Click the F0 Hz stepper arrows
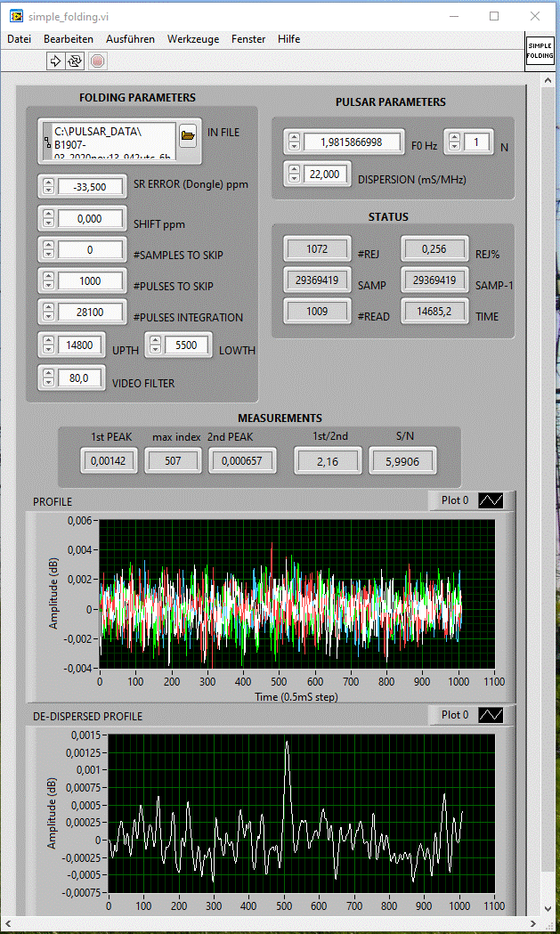 click(x=295, y=142)
